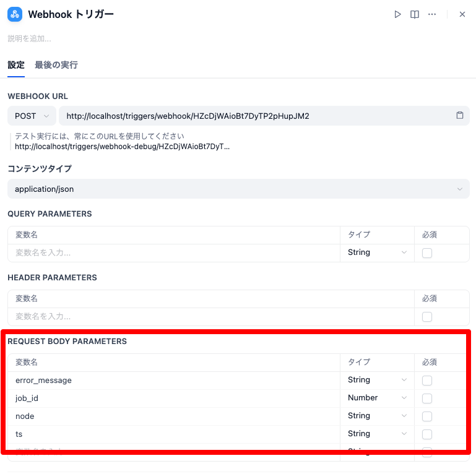Click the REQUEST BODY PARAMETERS heading

pyautogui.click(x=67, y=342)
